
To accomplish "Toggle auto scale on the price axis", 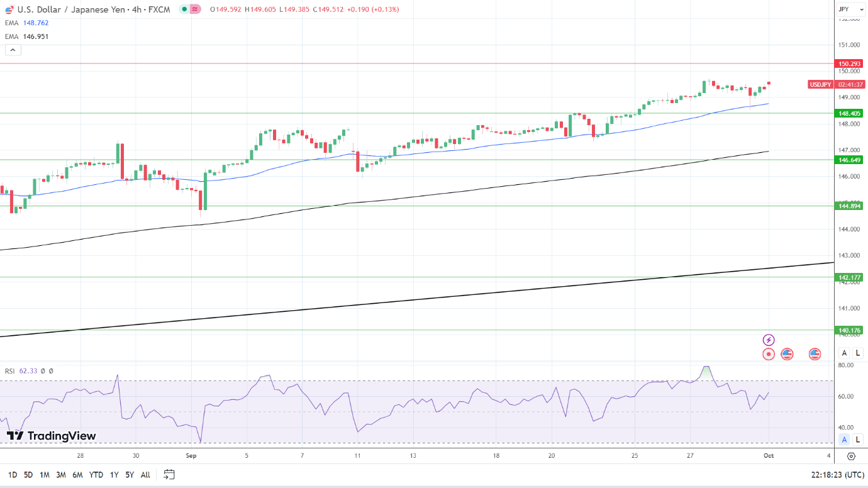I will coord(845,353).
